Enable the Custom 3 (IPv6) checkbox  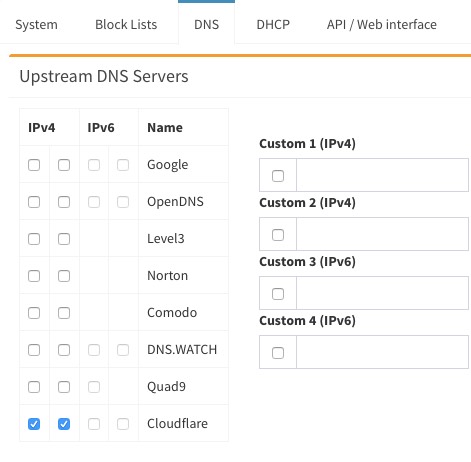(278, 294)
